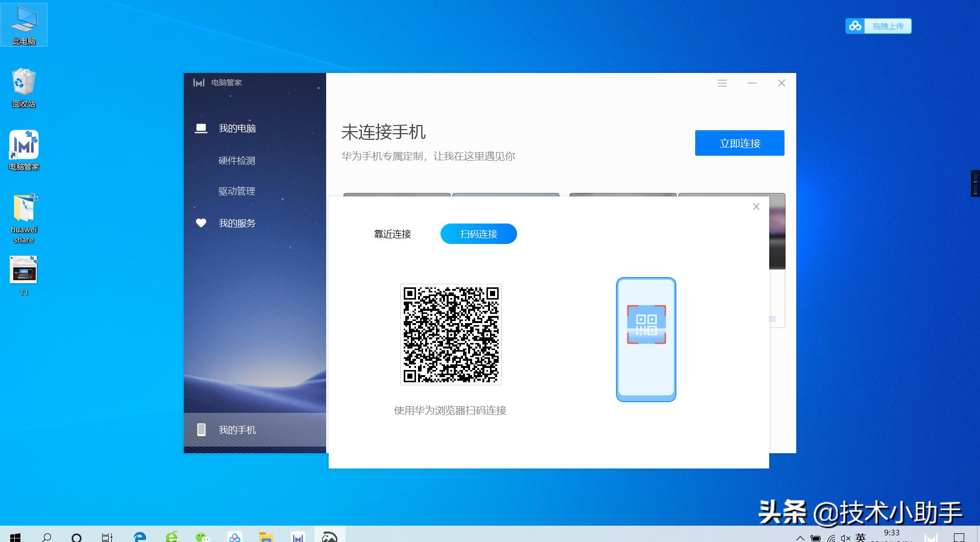This screenshot has width=980, height=542.
Task: Open 驱动管理 from the sidebar
Action: click(235, 191)
